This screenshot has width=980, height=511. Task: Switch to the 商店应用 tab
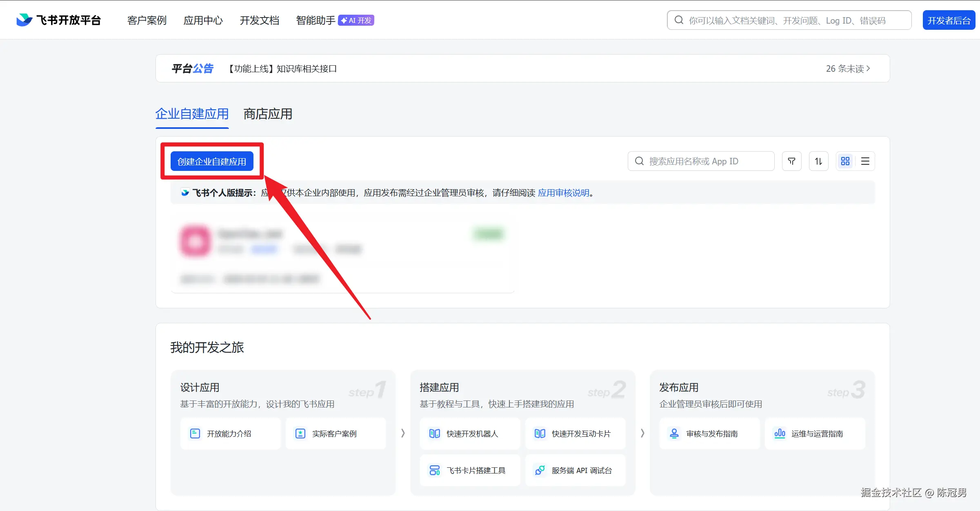pyautogui.click(x=267, y=114)
